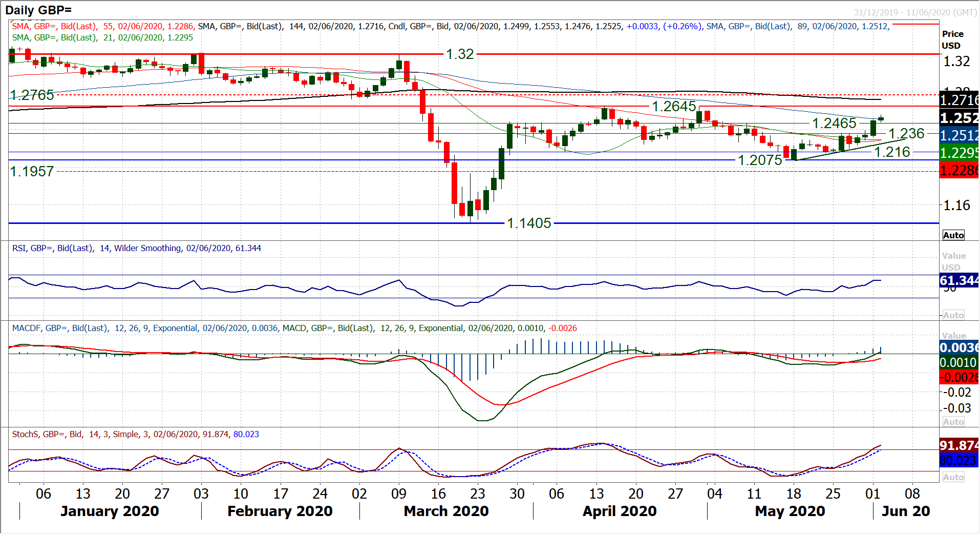Select the 1.2765 dashed level label

point(32,95)
